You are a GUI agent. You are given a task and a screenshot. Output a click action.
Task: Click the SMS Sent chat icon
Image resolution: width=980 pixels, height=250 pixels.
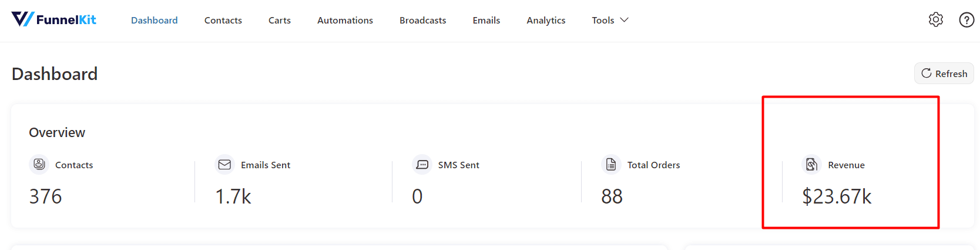click(422, 165)
